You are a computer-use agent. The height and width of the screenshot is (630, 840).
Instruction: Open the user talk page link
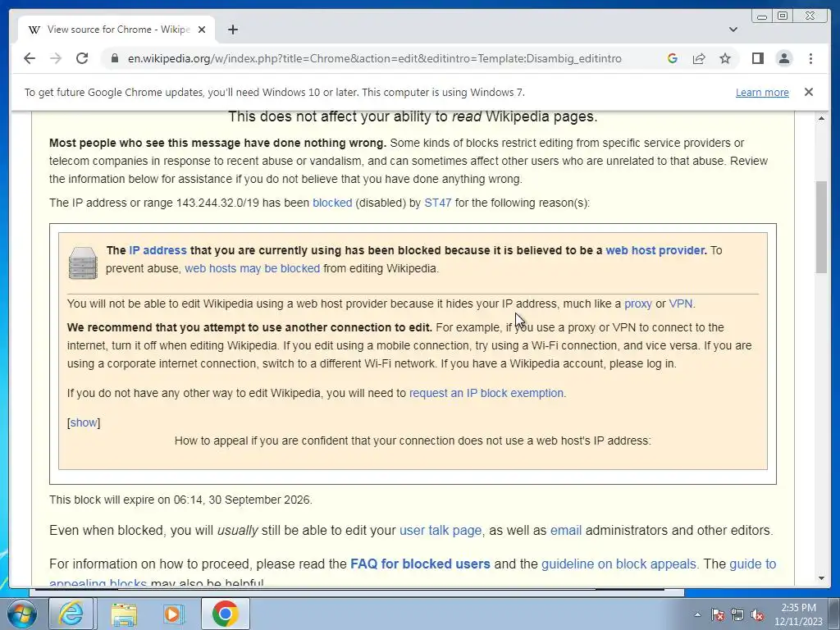(x=441, y=531)
